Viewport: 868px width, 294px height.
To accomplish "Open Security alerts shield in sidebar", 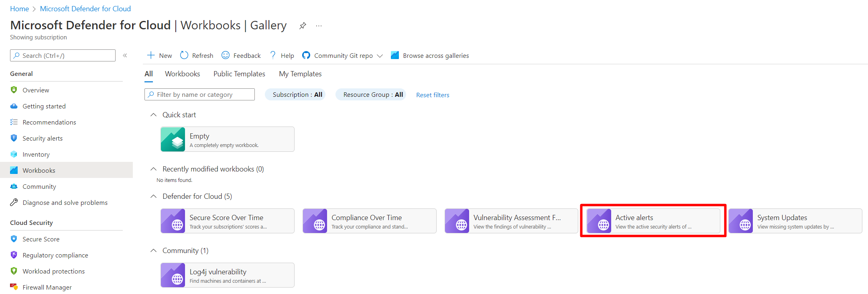I will 14,138.
